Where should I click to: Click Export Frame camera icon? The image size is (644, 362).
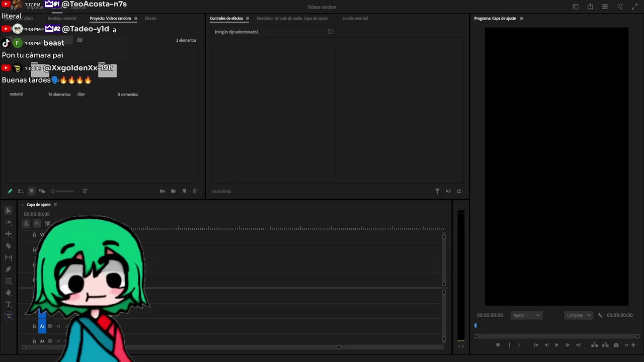(x=616, y=345)
